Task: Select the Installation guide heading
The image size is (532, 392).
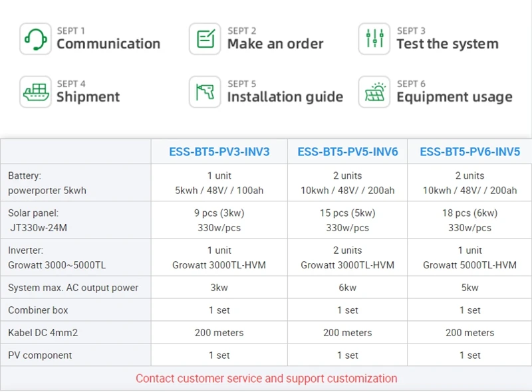Action: pyautogui.click(x=285, y=96)
